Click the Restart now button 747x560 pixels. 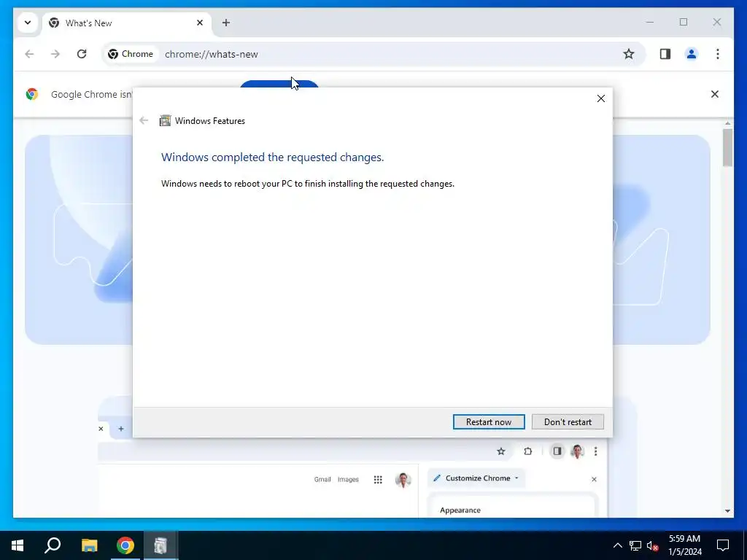coord(489,422)
